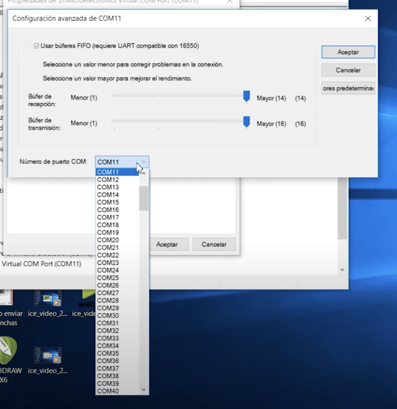Select COM13 in the port list
The width and height of the screenshot is (397, 409).
coord(117,187)
